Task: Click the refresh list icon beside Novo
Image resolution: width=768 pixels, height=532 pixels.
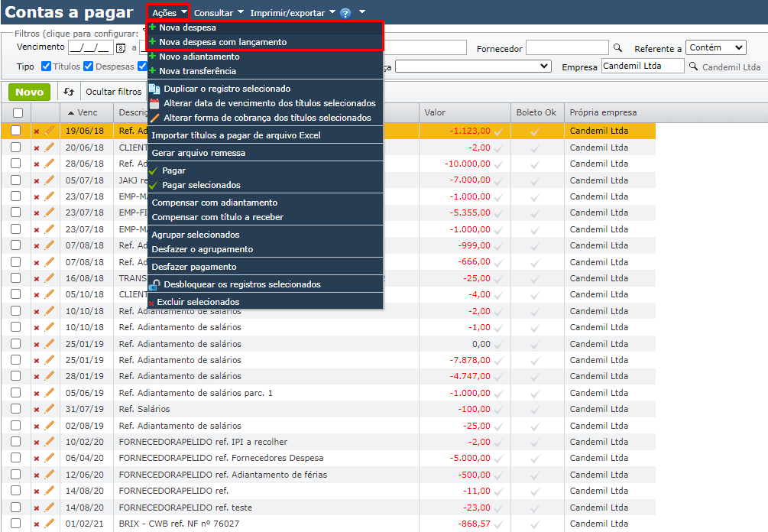Action: (x=68, y=92)
